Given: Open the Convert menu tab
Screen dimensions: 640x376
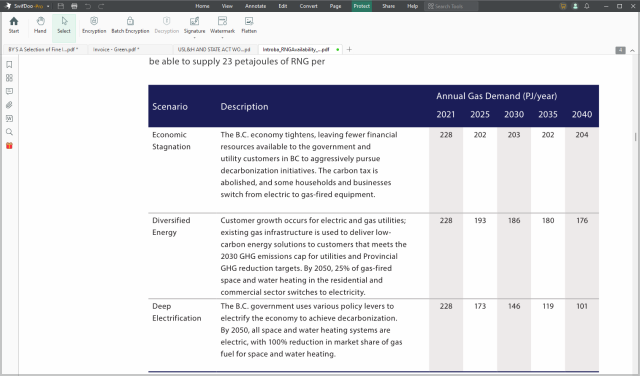Looking at the screenshot, I should [x=309, y=6].
